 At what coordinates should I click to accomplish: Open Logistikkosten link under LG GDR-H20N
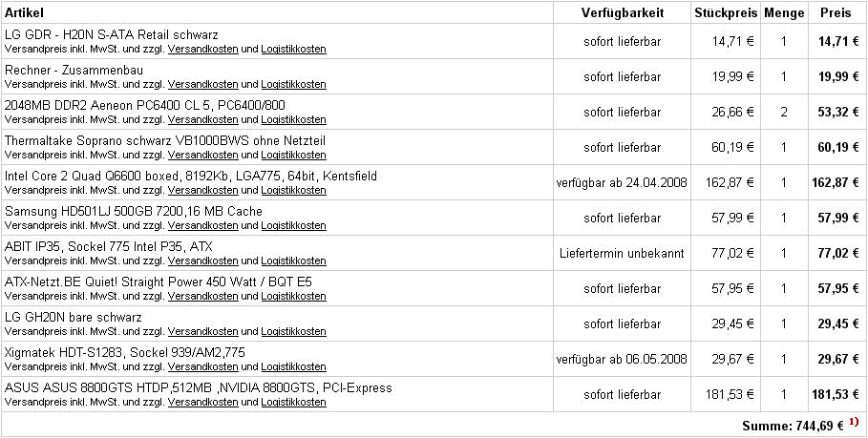tap(293, 50)
